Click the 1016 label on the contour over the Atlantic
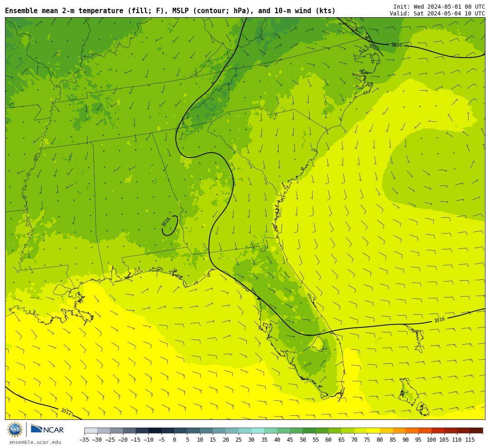This screenshot has width=490, height=448. point(439,320)
